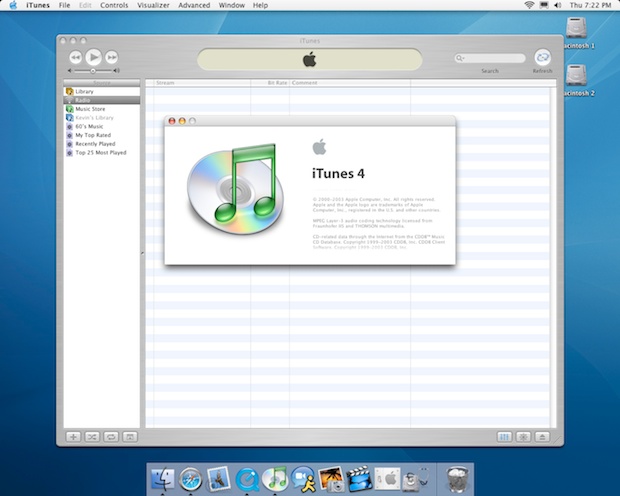Open the Advanced menu
This screenshot has height=496, width=620.
[x=194, y=5]
